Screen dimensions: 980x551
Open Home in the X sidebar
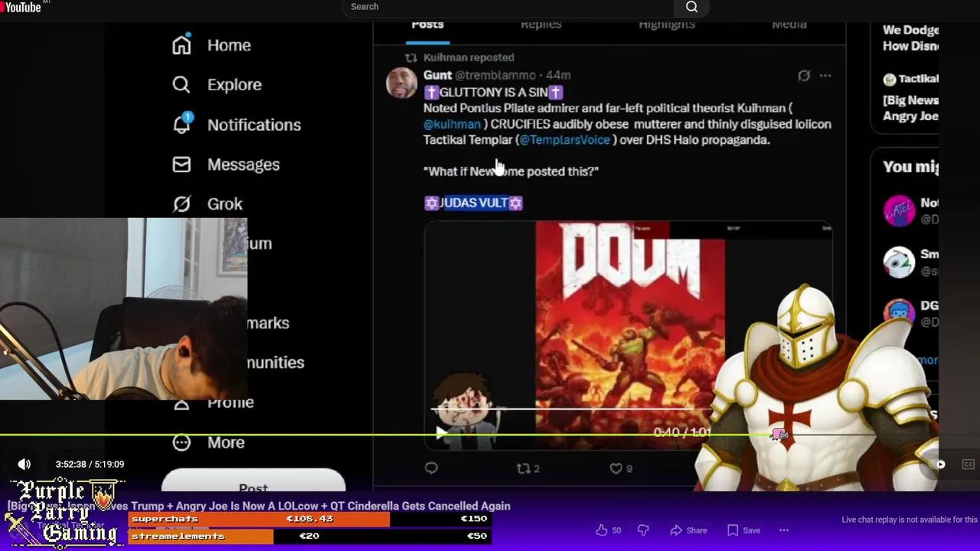click(x=212, y=45)
